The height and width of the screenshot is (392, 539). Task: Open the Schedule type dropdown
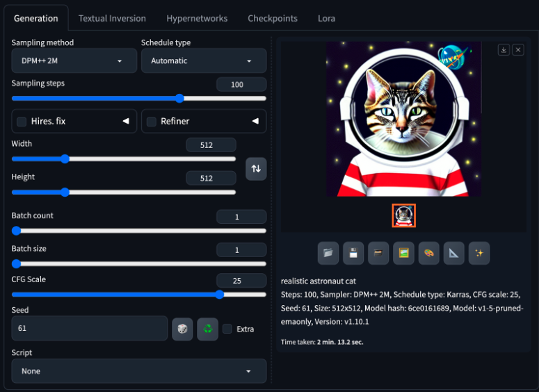click(204, 60)
